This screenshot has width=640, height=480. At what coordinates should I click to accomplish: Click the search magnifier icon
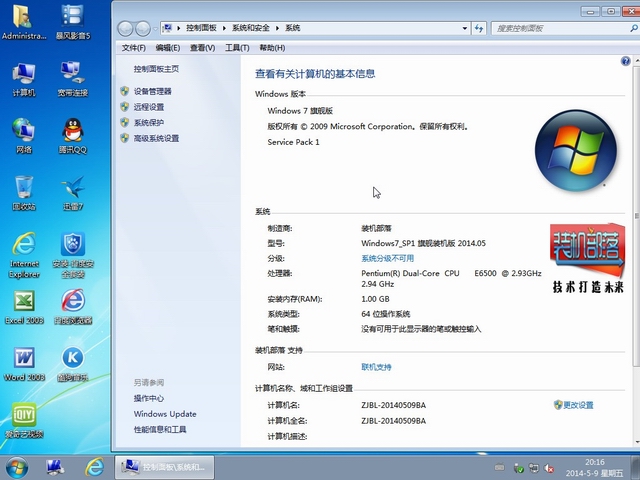[633, 28]
